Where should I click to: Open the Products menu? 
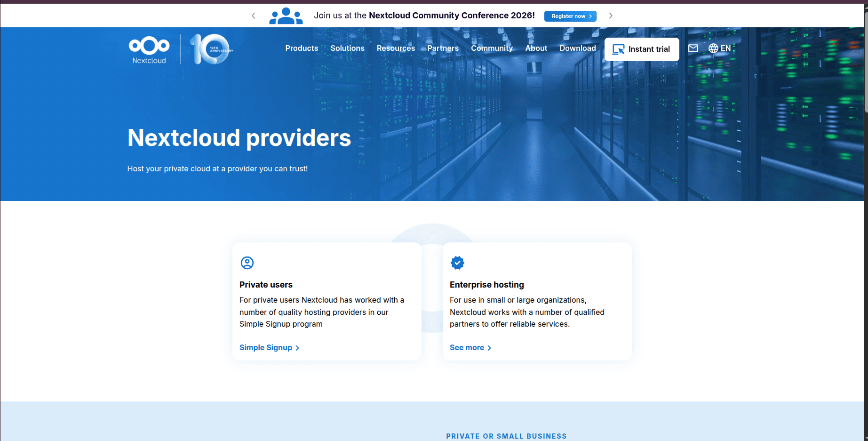(x=302, y=48)
